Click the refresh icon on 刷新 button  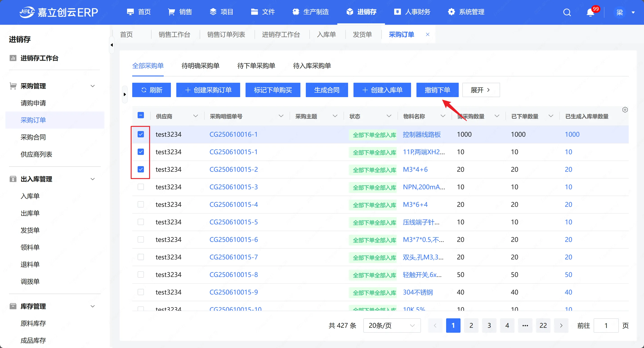point(144,90)
